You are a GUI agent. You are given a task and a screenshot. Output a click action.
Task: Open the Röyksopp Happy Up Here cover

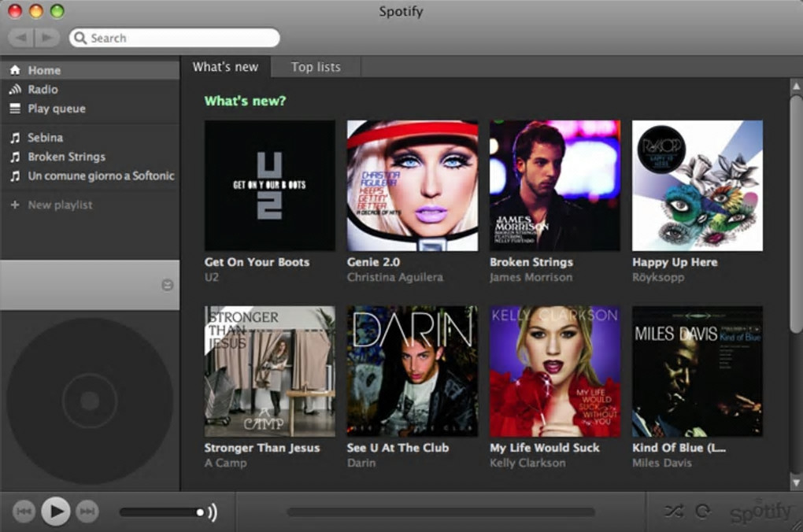pyautogui.click(x=697, y=186)
